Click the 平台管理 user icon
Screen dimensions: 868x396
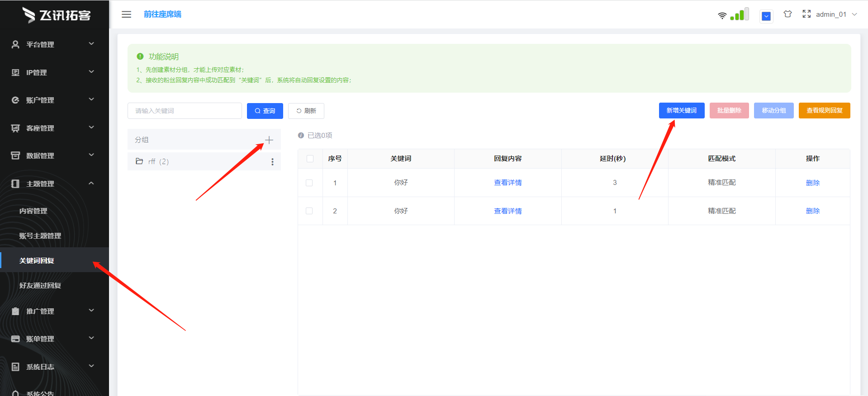[15, 44]
